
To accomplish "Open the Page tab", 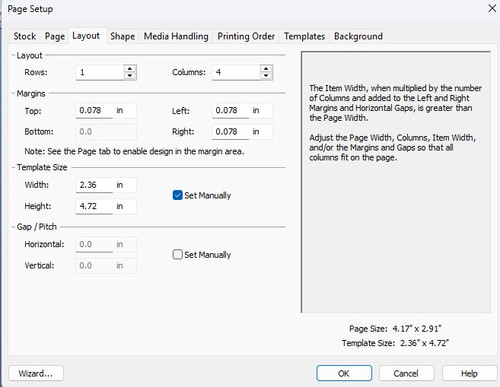I will tap(55, 36).
